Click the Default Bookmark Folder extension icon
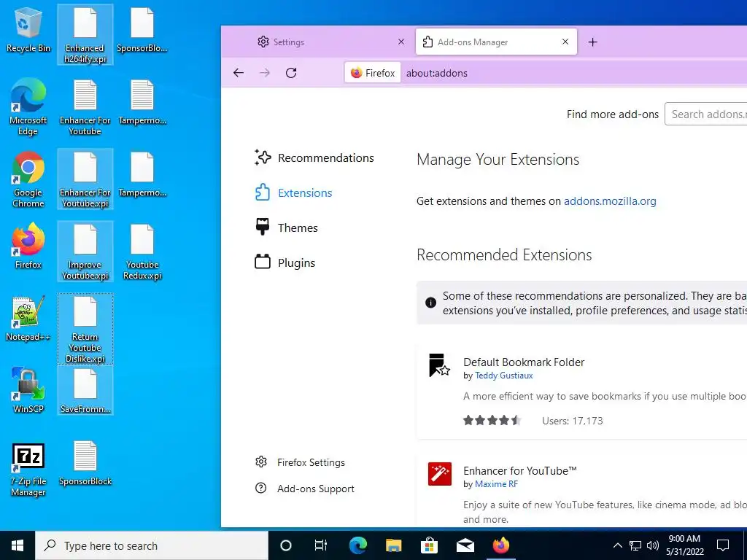Viewport: 747px width, 560px height. coord(439,365)
